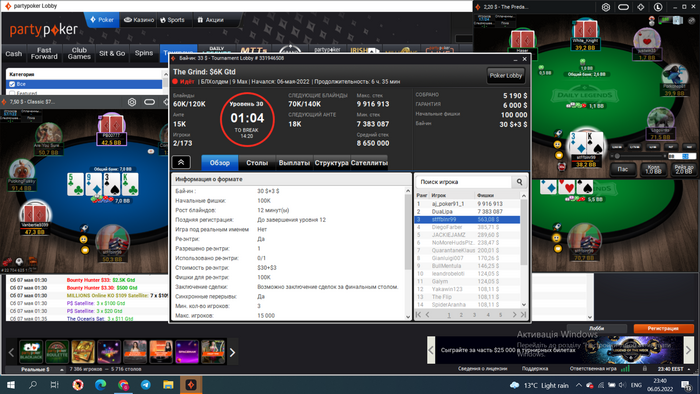Click Лобби button at bottom right
The image size is (700, 394).
pos(596,328)
